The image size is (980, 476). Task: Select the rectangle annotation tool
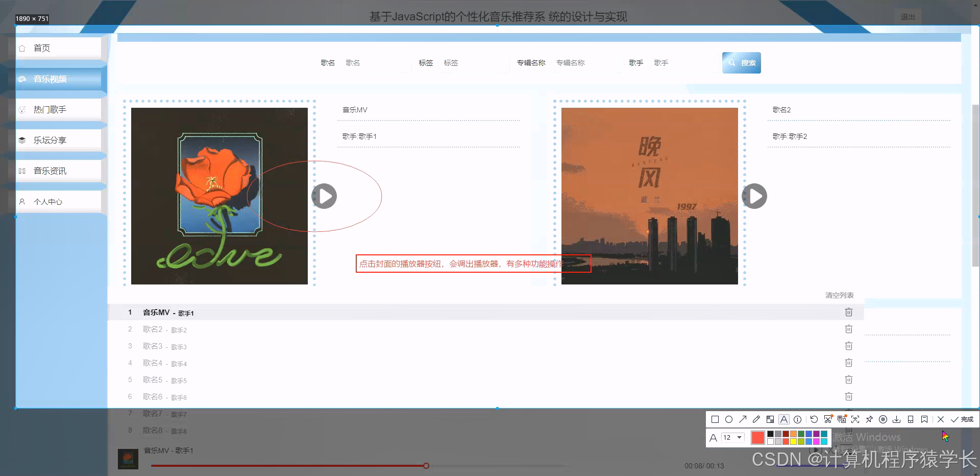point(715,419)
